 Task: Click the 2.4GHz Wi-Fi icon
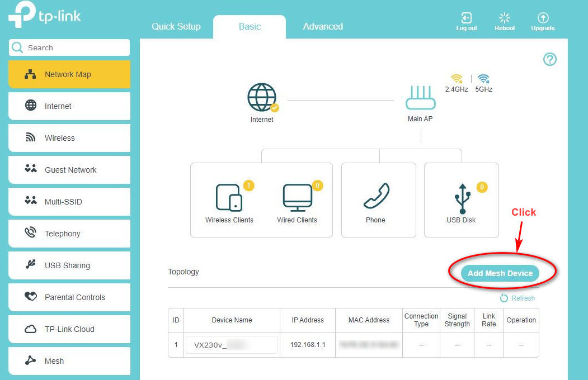pyautogui.click(x=457, y=78)
